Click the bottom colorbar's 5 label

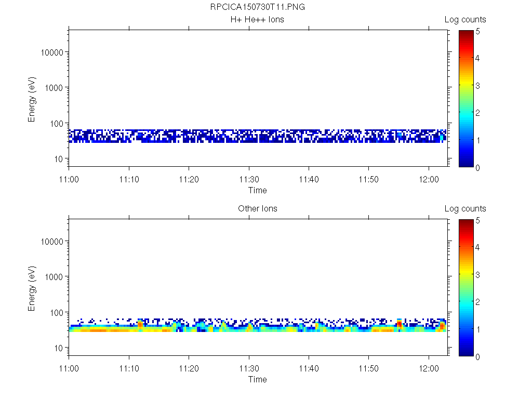[478, 220]
